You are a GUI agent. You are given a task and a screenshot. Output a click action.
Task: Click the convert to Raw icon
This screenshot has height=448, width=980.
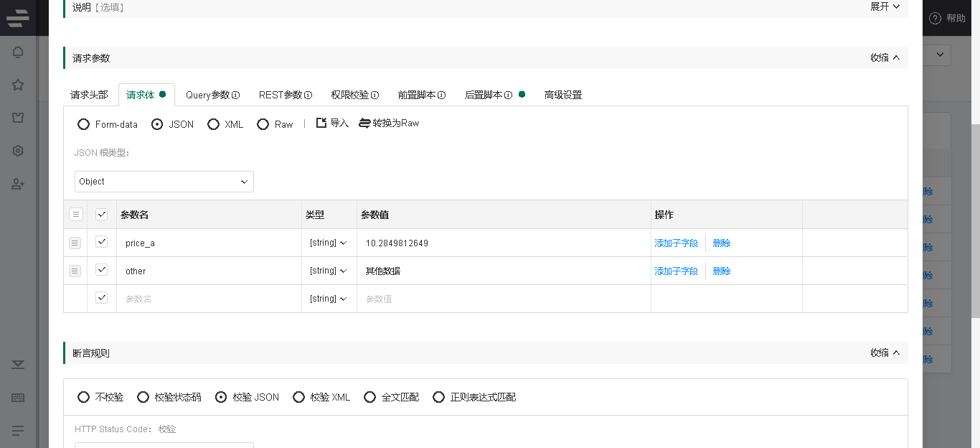(x=364, y=123)
